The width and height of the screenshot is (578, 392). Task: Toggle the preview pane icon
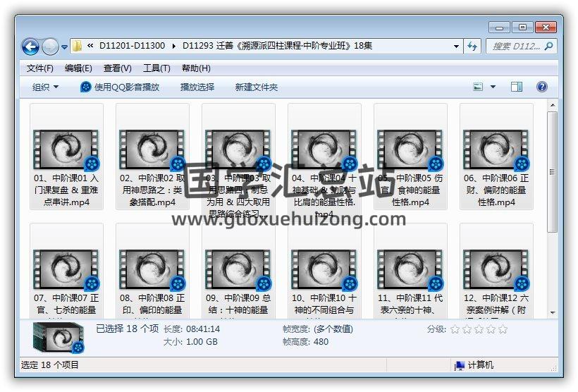tap(517, 87)
